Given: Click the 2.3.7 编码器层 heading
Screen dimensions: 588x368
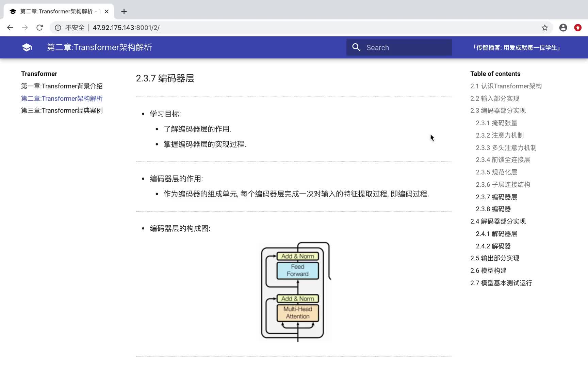Looking at the screenshot, I should tap(165, 78).
